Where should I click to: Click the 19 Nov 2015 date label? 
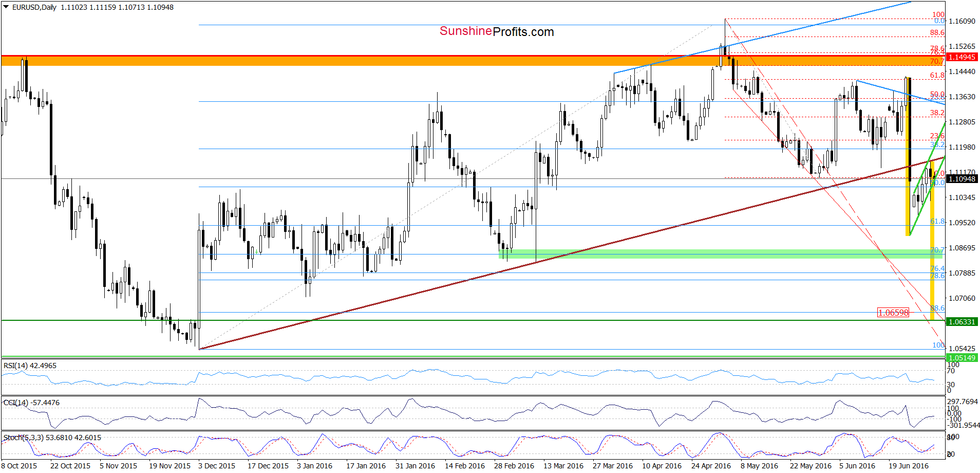(x=169, y=466)
